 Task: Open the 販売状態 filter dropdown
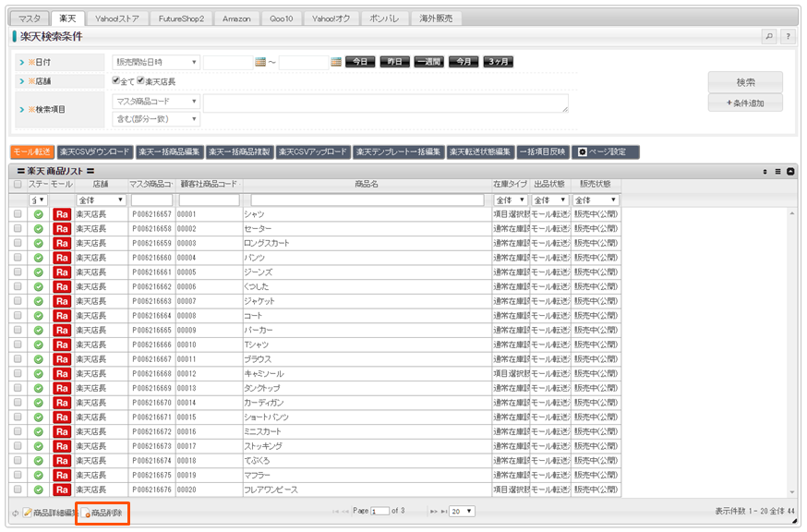pos(596,199)
